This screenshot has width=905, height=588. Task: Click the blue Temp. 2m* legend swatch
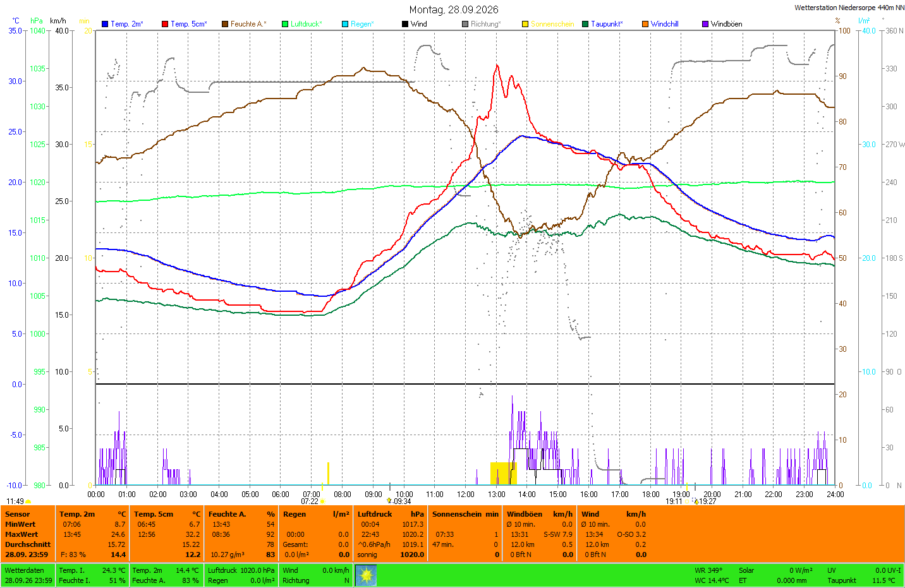click(105, 24)
